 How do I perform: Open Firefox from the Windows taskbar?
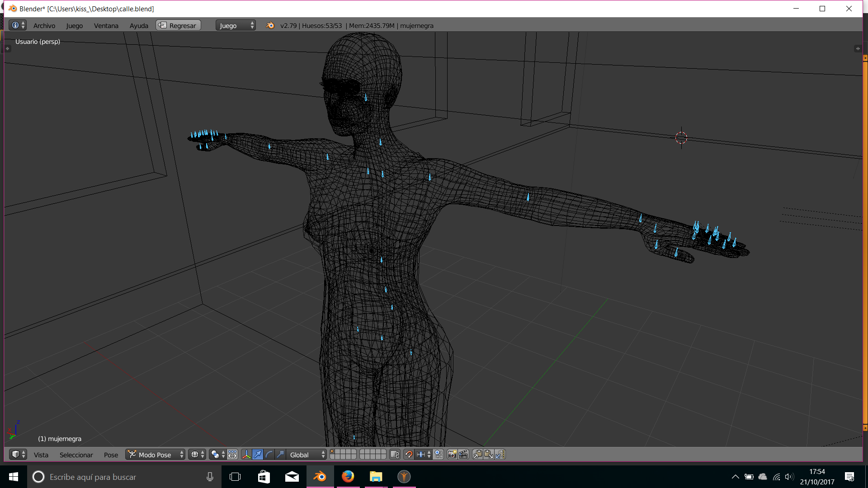348,477
